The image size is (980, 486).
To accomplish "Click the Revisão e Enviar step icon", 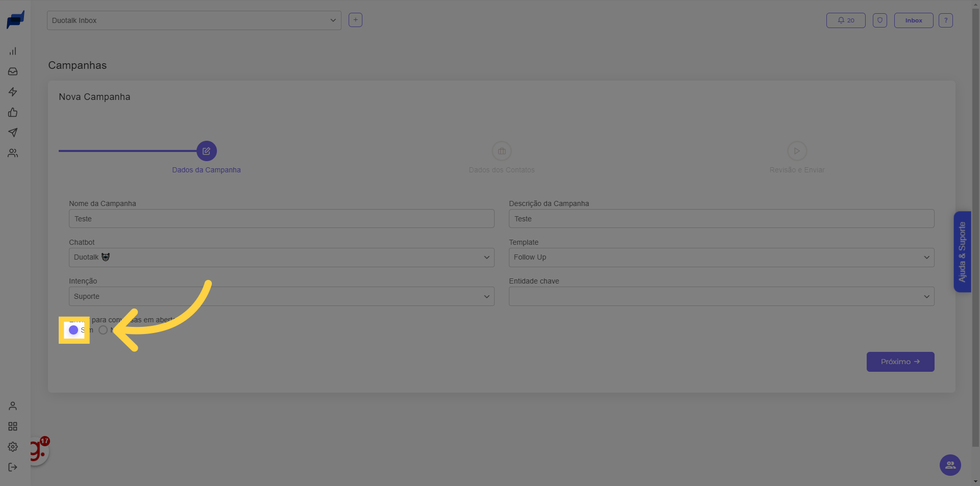I will (797, 151).
